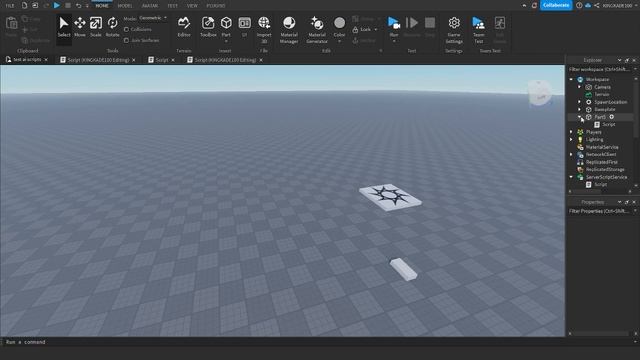
Task: Open the Color dropdown arrow
Action: (339, 42)
